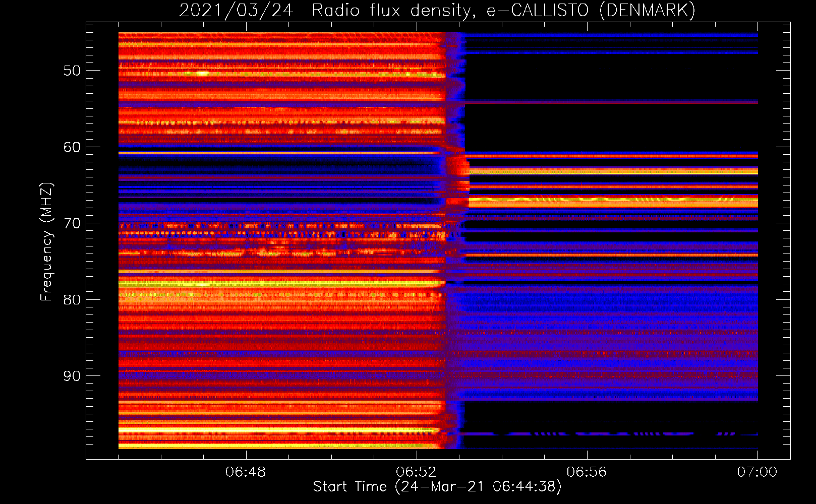The width and height of the screenshot is (816, 504).
Task: Click the 50 frequency tick label
Action: [x=72, y=71]
